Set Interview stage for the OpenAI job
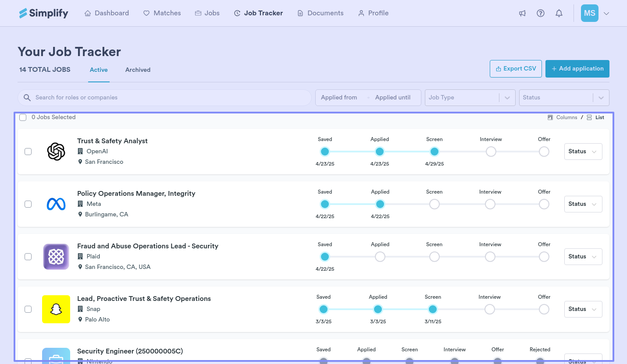 point(491,152)
